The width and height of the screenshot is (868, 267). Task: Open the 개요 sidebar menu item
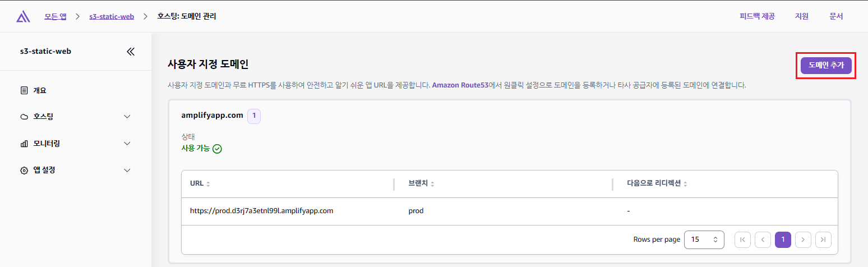[x=40, y=90]
